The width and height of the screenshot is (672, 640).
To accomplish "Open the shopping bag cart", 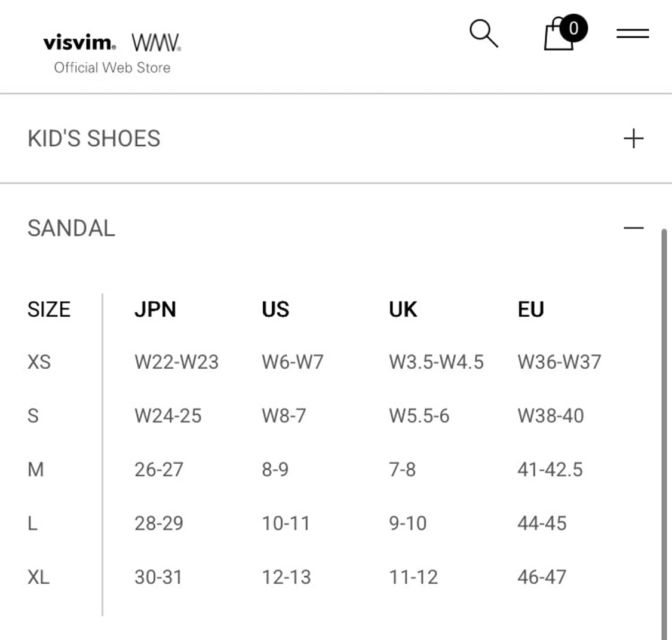I will coord(559,34).
